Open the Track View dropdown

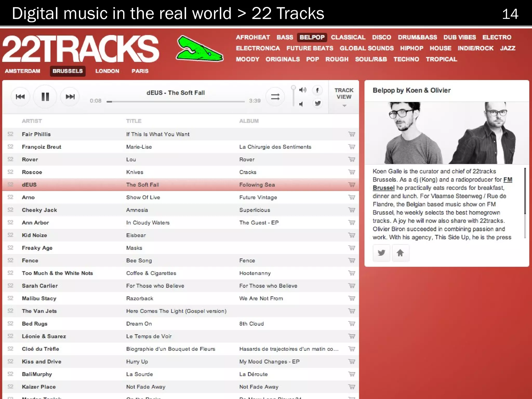tap(344, 97)
